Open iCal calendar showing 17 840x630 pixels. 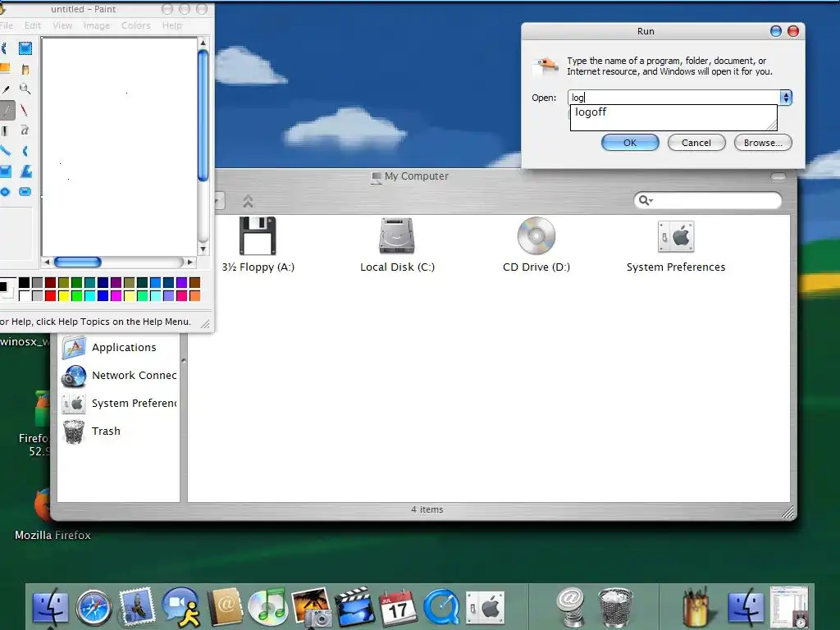tap(398, 608)
